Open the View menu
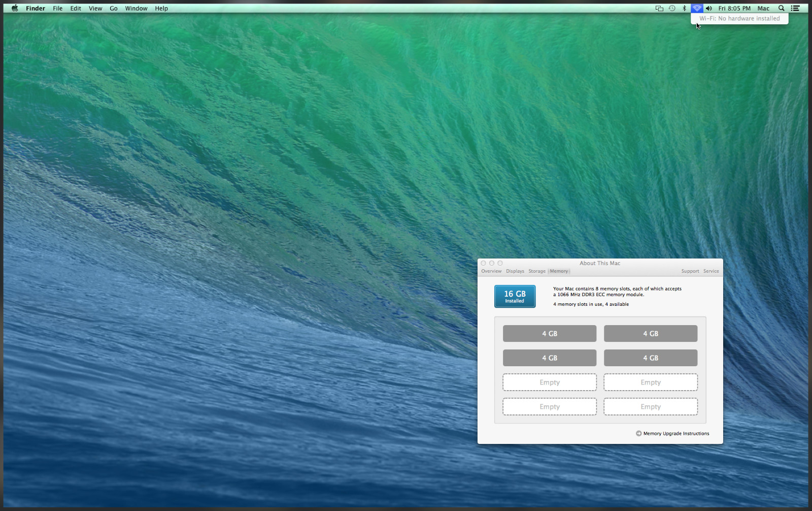The height and width of the screenshot is (511, 812). (95, 8)
